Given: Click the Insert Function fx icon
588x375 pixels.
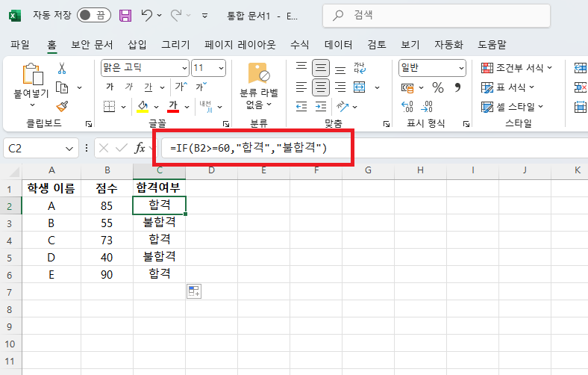Looking at the screenshot, I should pos(140,148).
